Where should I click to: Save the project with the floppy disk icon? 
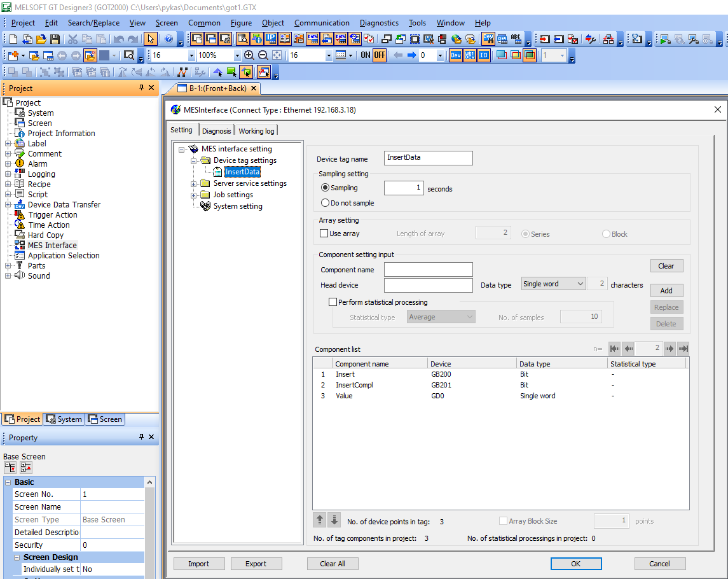55,39
